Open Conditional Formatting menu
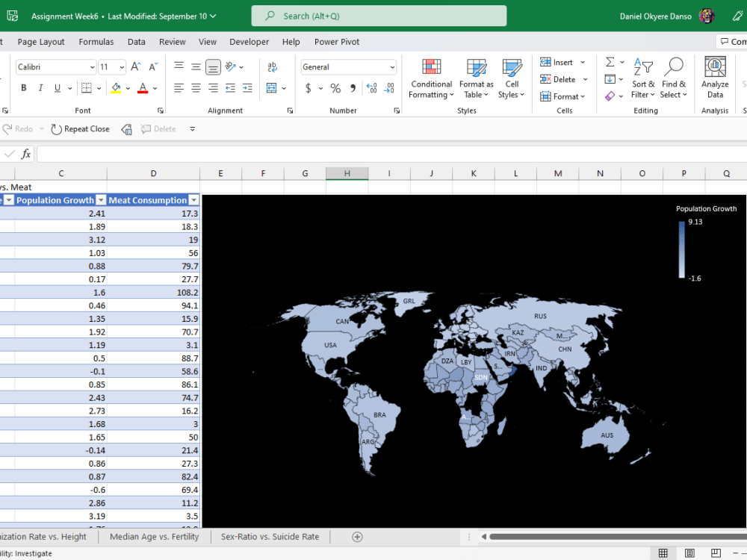The image size is (747, 560). 431,78
